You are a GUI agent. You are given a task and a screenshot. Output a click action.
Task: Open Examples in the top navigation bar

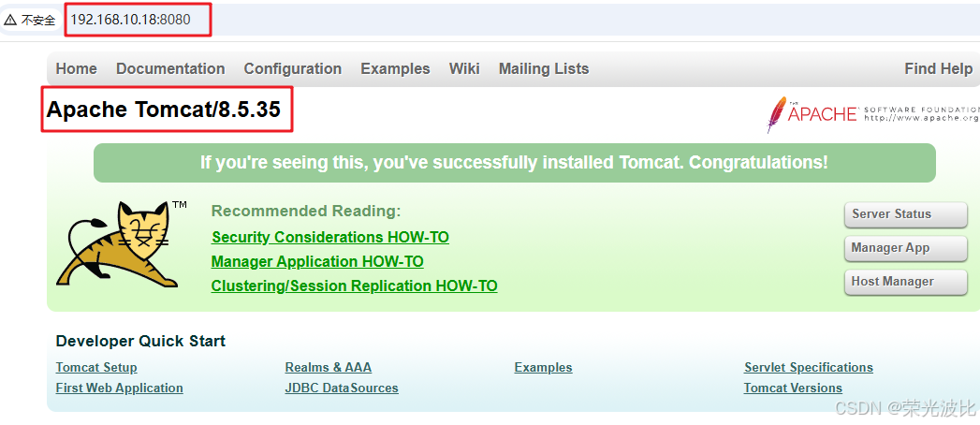pyautogui.click(x=395, y=68)
